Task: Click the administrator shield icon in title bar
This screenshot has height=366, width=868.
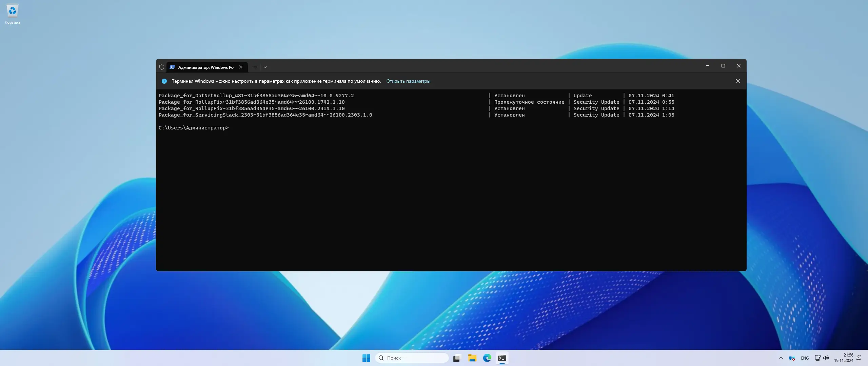Action: coord(162,67)
